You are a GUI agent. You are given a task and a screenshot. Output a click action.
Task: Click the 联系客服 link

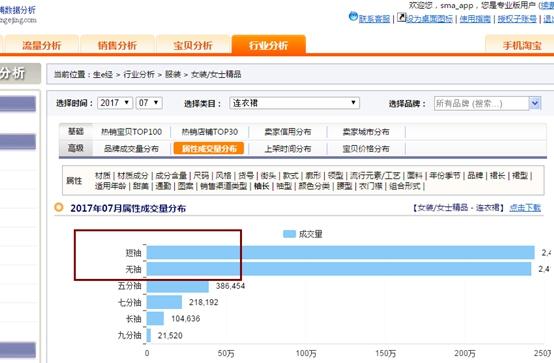click(x=375, y=19)
